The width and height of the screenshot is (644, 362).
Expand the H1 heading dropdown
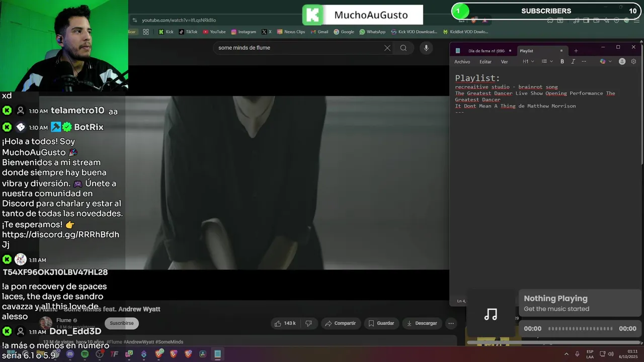point(528,62)
